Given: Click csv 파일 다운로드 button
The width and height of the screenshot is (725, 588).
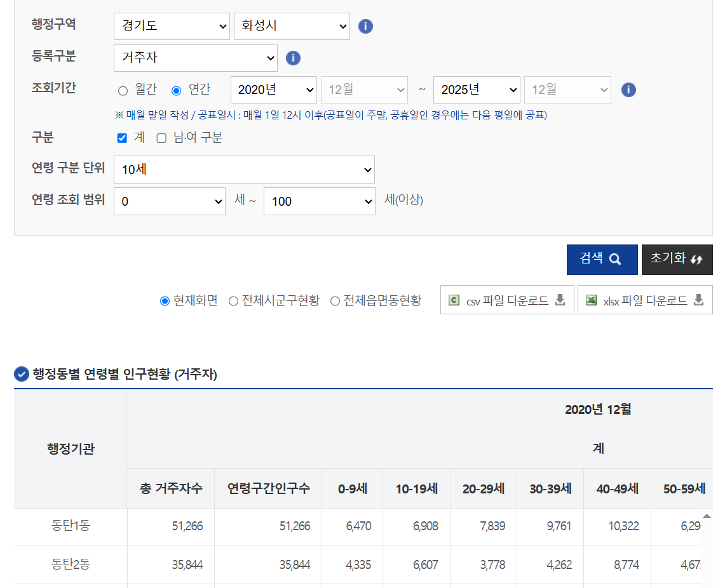Looking at the screenshot, I should pyautogui.click(x=507, y=300).
